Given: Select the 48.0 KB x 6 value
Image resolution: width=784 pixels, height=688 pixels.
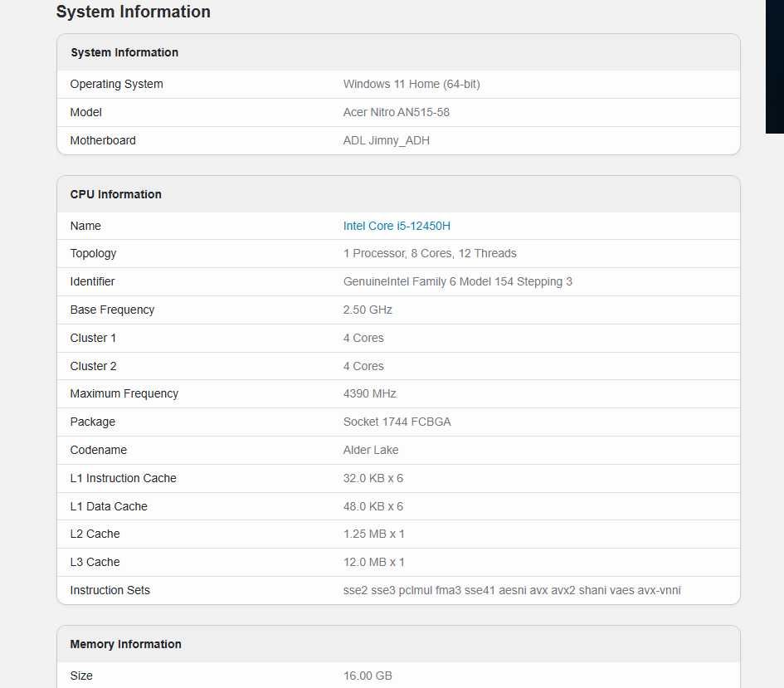Looking at the screenshot, I should click(373, 506).
